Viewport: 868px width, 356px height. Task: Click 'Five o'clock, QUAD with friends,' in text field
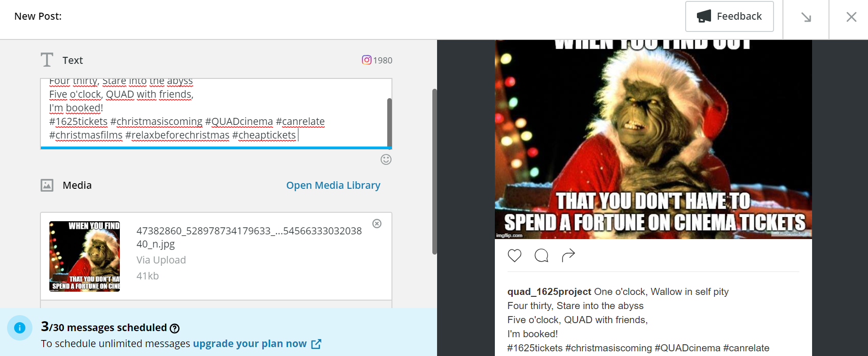click(121, 94)
